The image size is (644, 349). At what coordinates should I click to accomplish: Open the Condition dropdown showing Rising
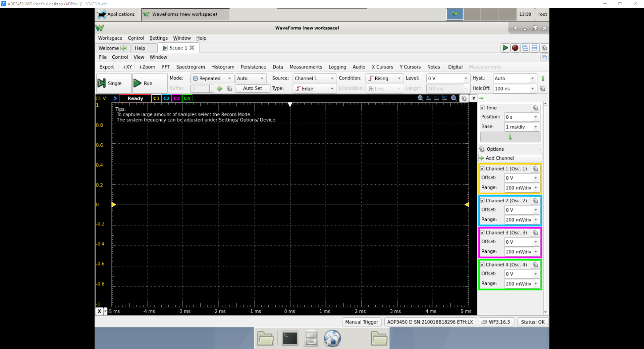[384, 79]
